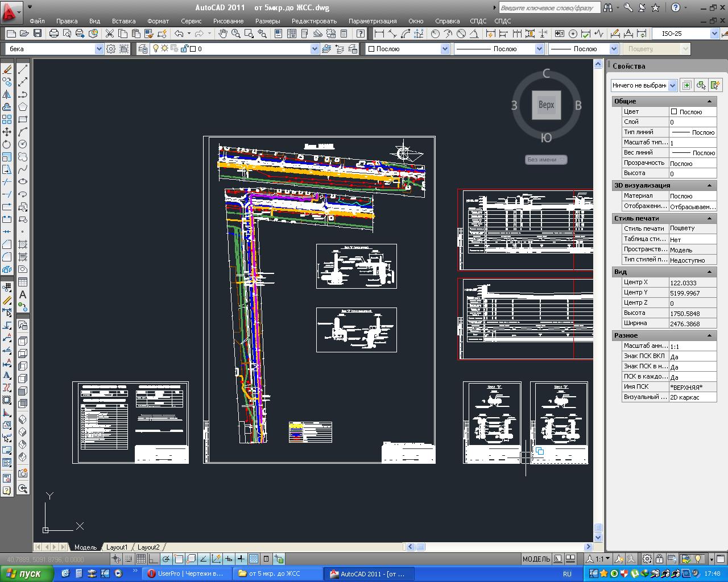Toggle Show/Hide Lineweight in status bar

point(241,559)
